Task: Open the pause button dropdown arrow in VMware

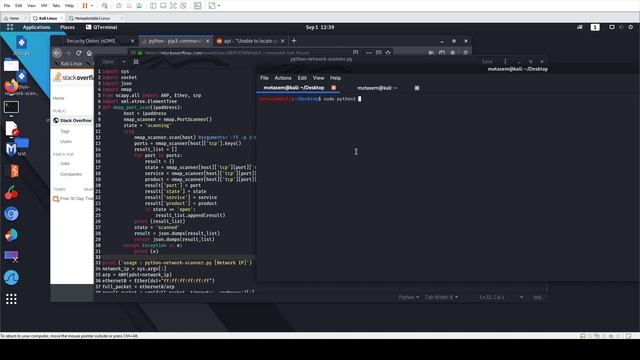Action: 92,6
